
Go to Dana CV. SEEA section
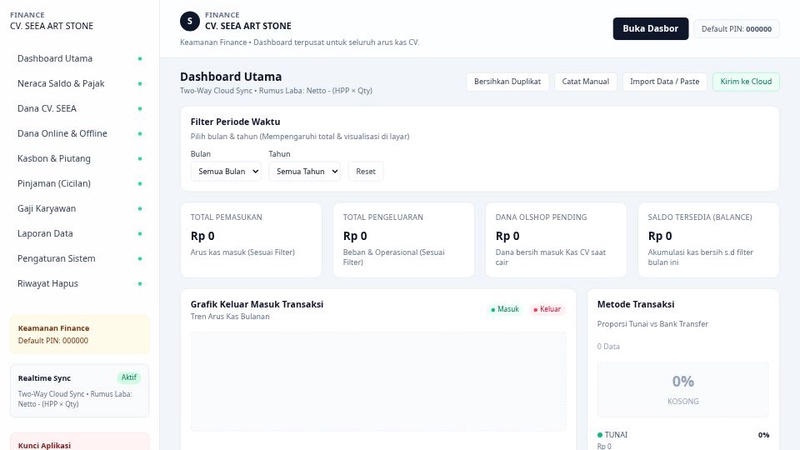coord(80,109)
